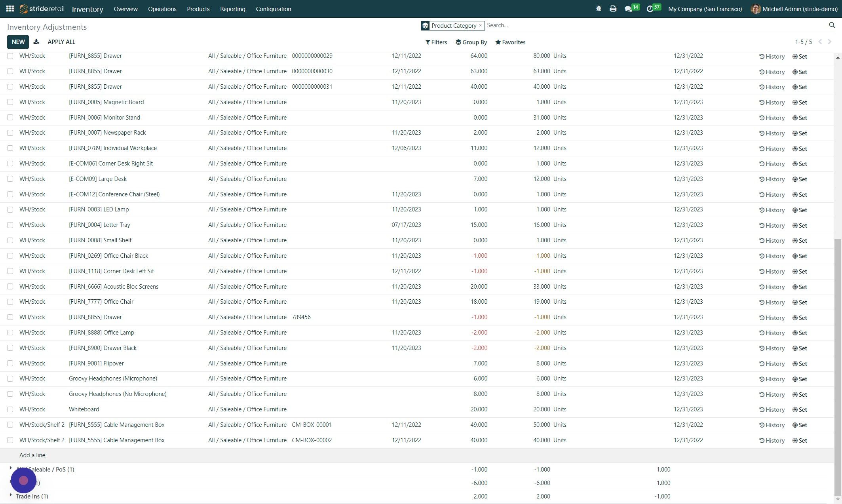The width and height of the screenshot is (842, 504).
Task: Click the download export icon beside NEW
Action: 36,42
